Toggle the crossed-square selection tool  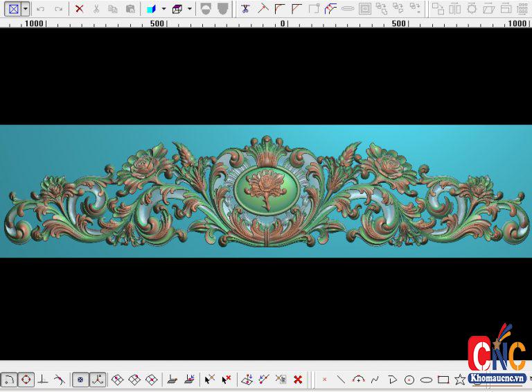point(13,9)
